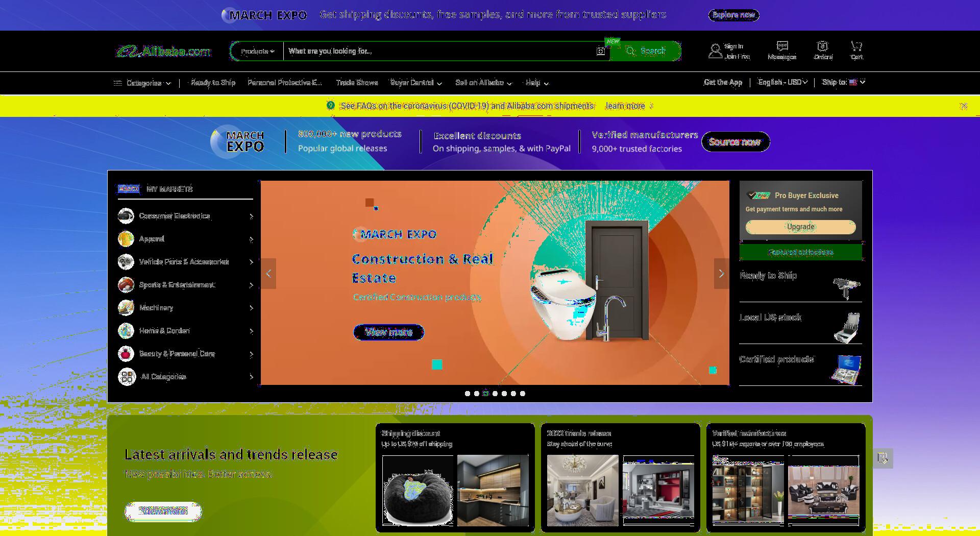Open image search camera icon
Viewport: 980px width, 536px height.
click(x=601, y=51)
